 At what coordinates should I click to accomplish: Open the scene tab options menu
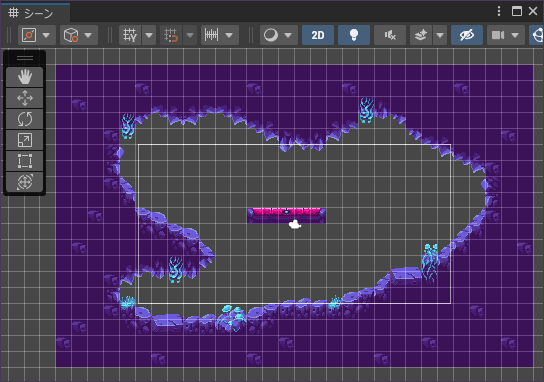[x=499, y=11]
